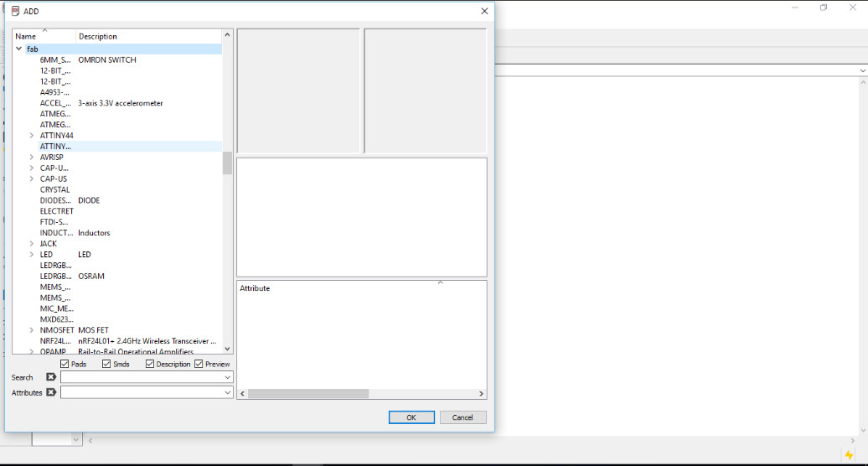Screen dimensions: 868x466
Task: Select the INDUCT... Inductors entry
Action: click(x=130, y=232)
